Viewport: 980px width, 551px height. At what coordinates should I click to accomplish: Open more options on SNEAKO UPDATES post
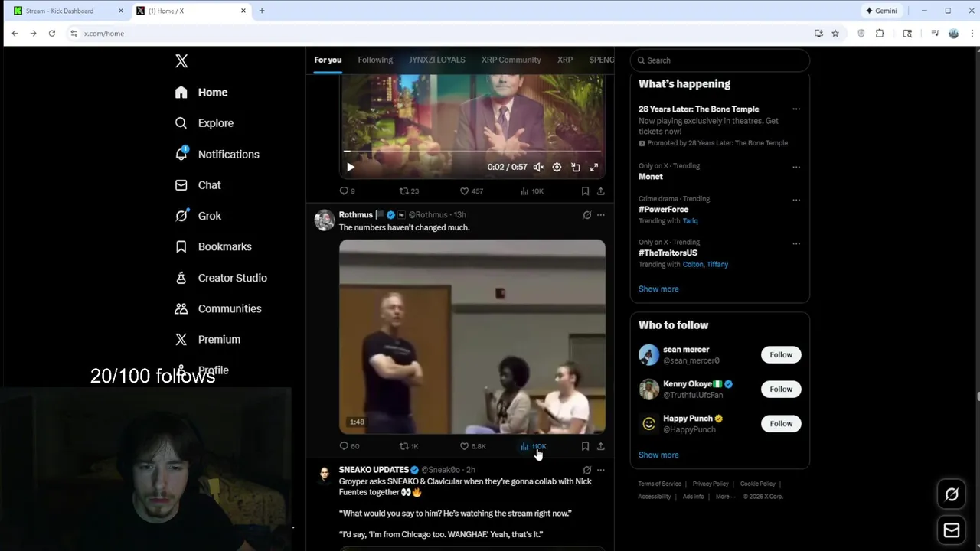click(x=601, y=470)
